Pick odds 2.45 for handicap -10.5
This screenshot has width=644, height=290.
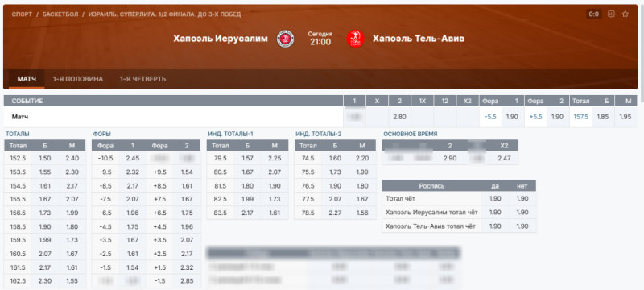coord(132,158)
